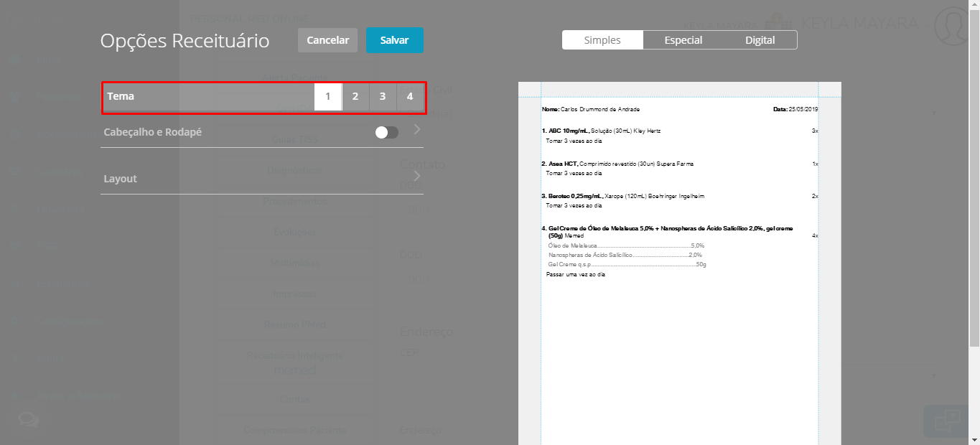Click the Layout row label
The image size is (980, 445).
click(120, 179)
